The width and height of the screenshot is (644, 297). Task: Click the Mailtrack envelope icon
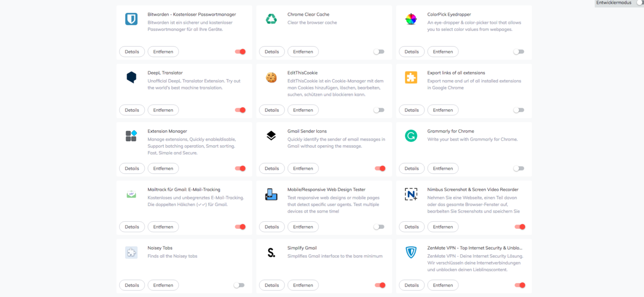pyautogui.click(x=131, y=194)
